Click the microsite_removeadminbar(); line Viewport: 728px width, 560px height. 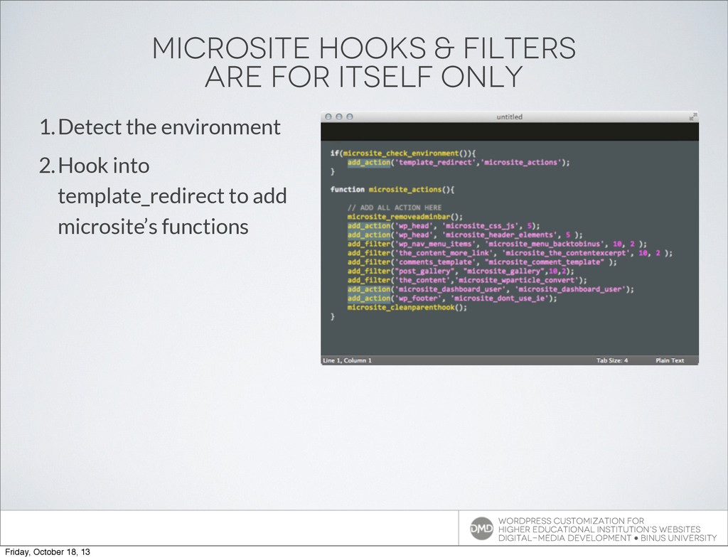pos(405,217)
